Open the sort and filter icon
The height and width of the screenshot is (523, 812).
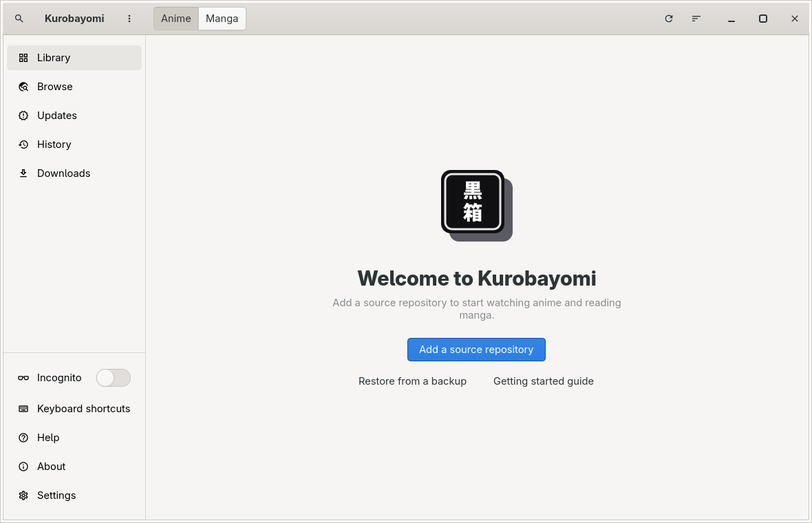point(696,19)
